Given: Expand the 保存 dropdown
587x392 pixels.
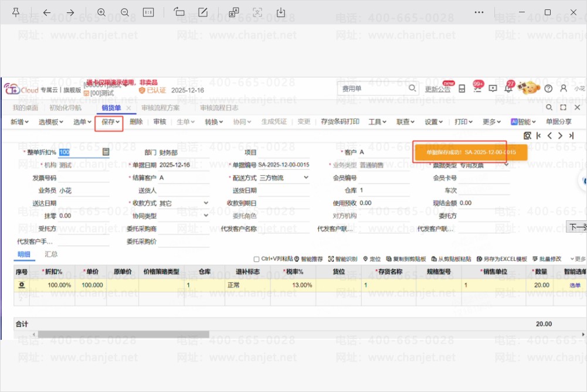Looking at the screenshot, I should click(x=110, y=122).
